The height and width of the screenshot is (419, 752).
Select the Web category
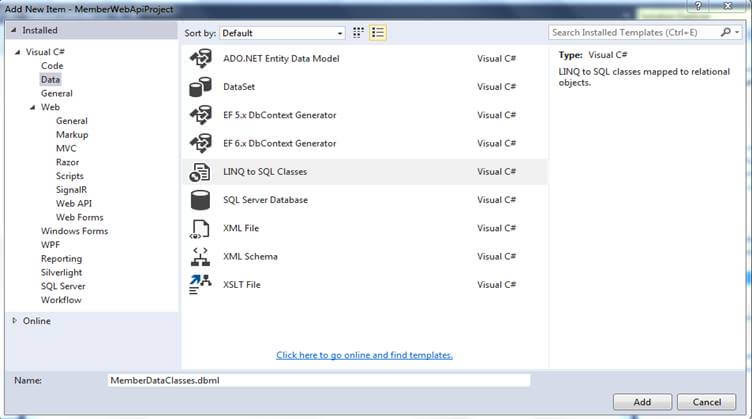(x=50, y=107)
